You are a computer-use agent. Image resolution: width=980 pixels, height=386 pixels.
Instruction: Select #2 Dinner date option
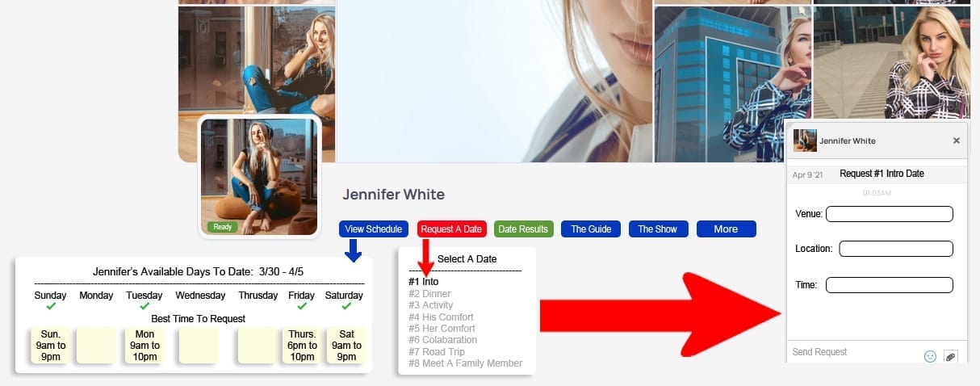point(429,294)
